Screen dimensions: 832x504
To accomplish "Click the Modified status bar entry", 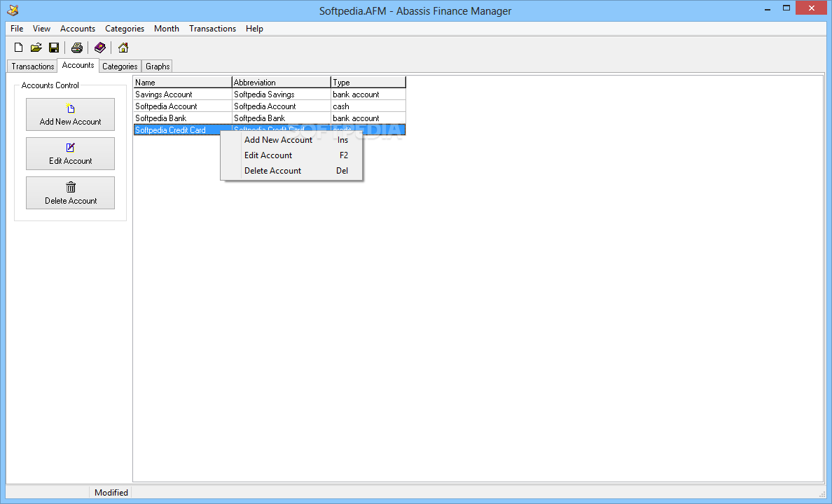I will (111, 492).
